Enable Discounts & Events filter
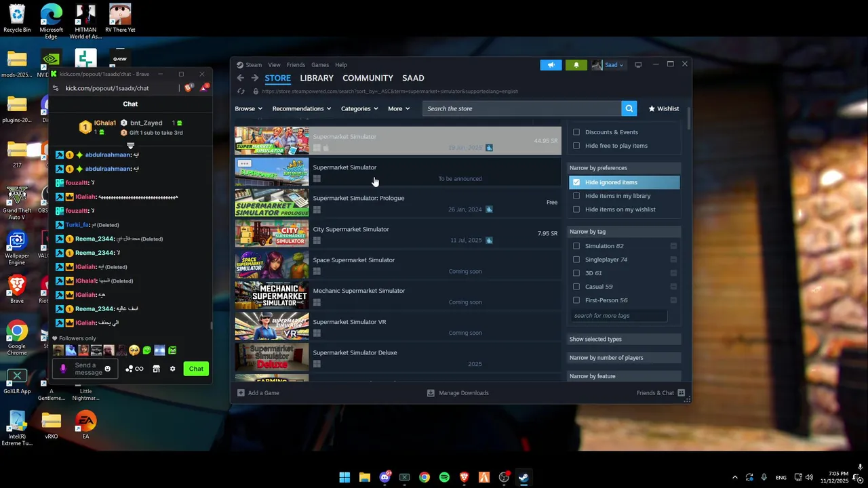The height and width of the screenshot is (488, 868). [576, 132]
